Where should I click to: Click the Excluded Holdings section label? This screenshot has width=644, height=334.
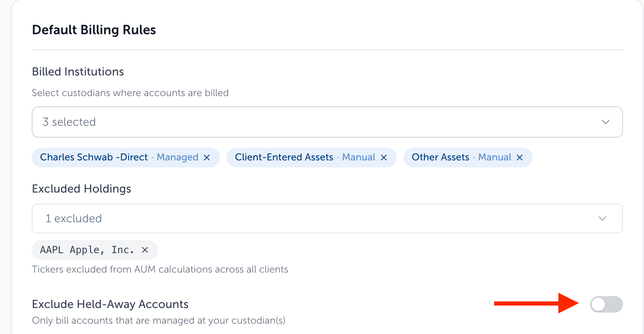point(82,189)
